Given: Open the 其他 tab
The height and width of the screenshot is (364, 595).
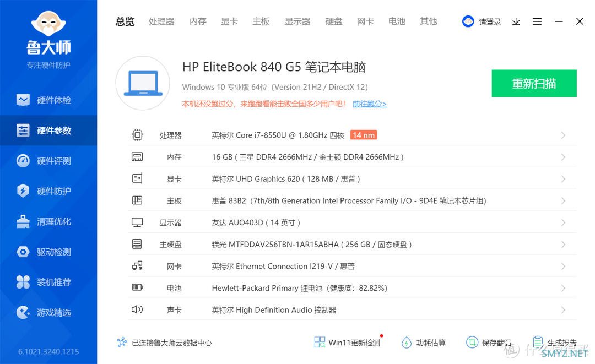Looking at the screenshot, I should [x=429, y=21].
